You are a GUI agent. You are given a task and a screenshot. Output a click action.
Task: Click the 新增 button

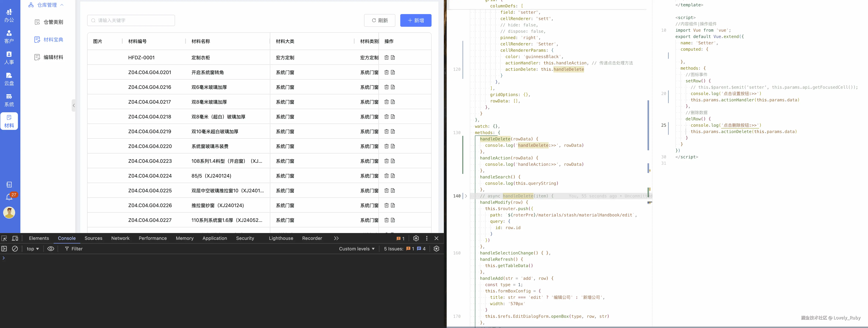click(x=416, y=21)
